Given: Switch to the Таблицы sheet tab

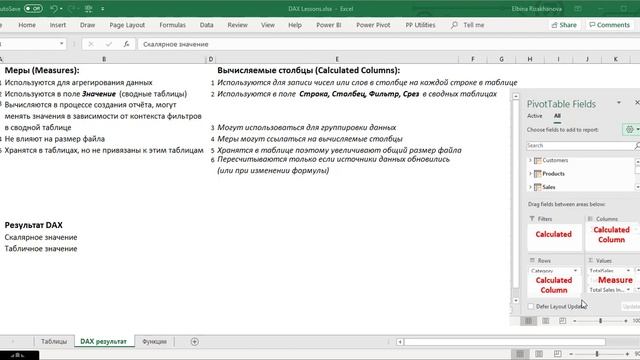Looking at the screenshot, I should click(53, 342).
